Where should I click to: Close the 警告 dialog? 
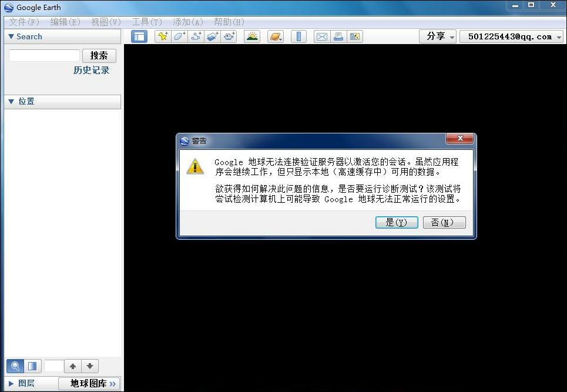pyautogui.click(x=460, y=138)
